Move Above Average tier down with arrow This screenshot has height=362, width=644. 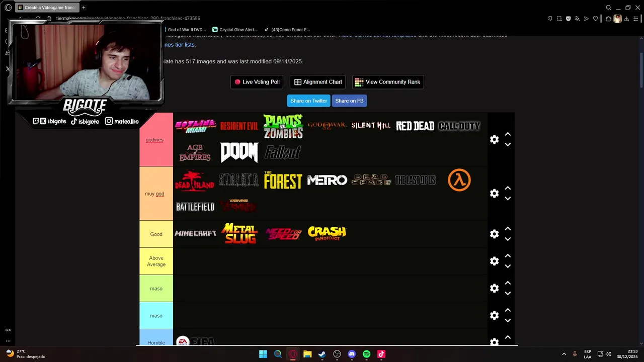coord(508,266)
